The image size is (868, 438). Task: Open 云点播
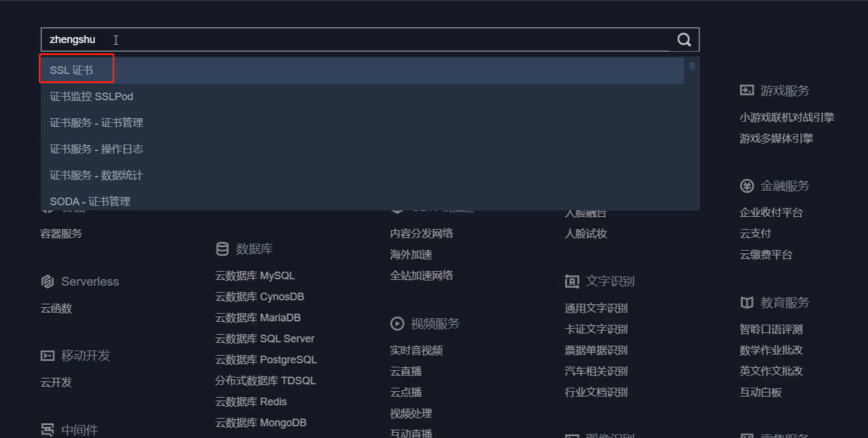[406, 393]
